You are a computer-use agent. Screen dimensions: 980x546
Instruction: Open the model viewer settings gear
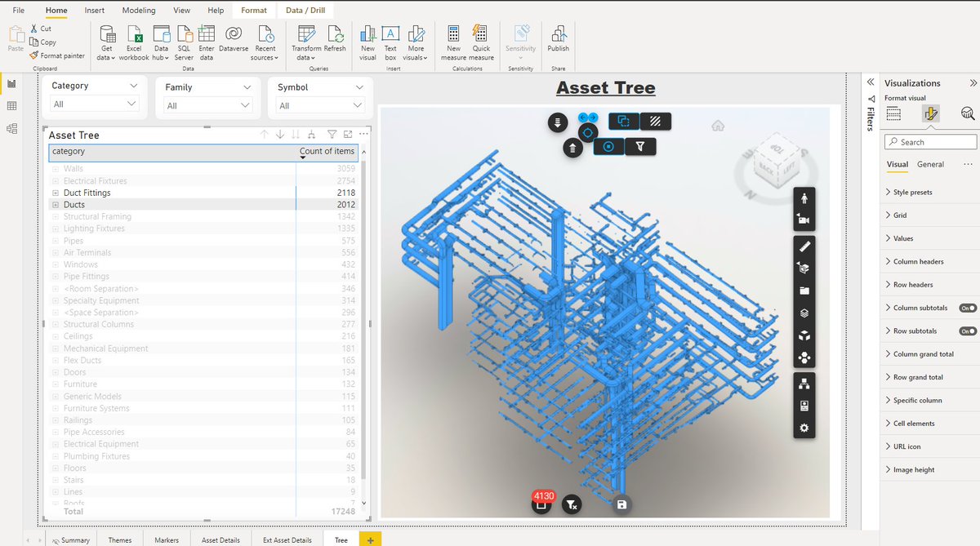point(804,427)
